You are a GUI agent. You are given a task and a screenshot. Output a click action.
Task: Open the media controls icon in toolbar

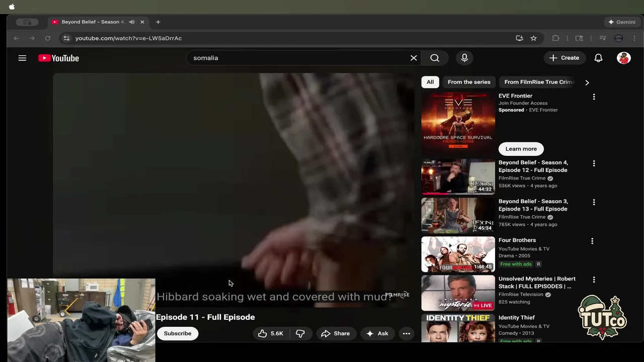pos(603,38)
